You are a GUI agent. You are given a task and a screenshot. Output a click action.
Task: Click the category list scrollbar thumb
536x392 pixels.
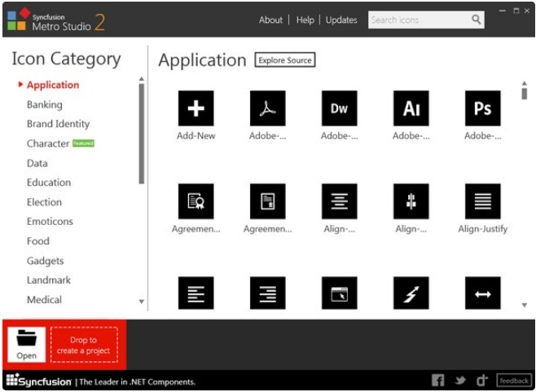click(x=142, y=134)
